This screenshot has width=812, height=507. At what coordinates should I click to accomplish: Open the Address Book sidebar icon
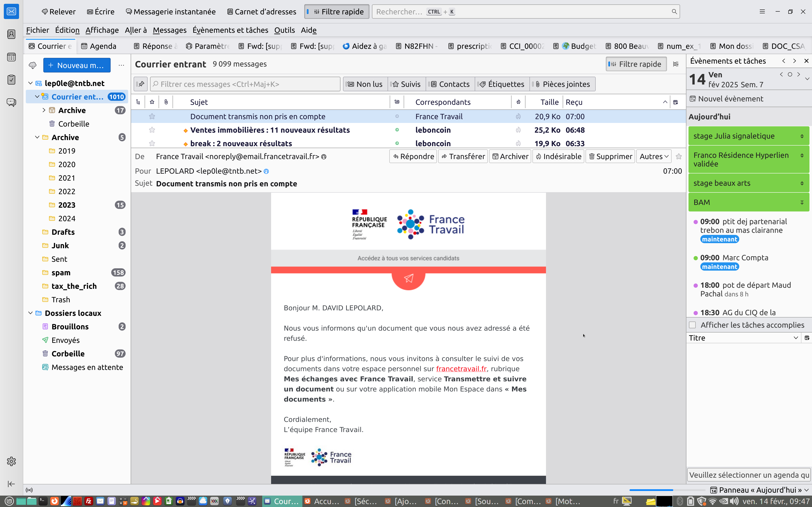point(11,34)
